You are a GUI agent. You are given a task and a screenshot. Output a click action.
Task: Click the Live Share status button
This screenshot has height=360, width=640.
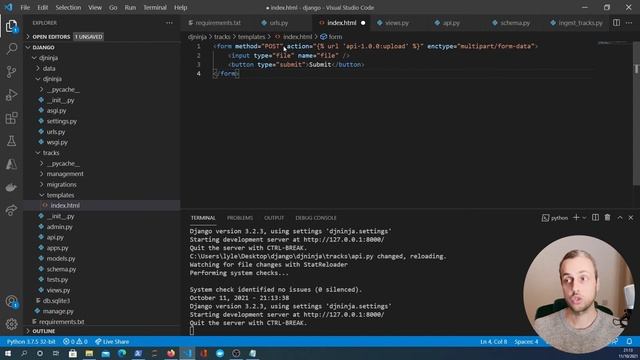(x=112, y=342)
